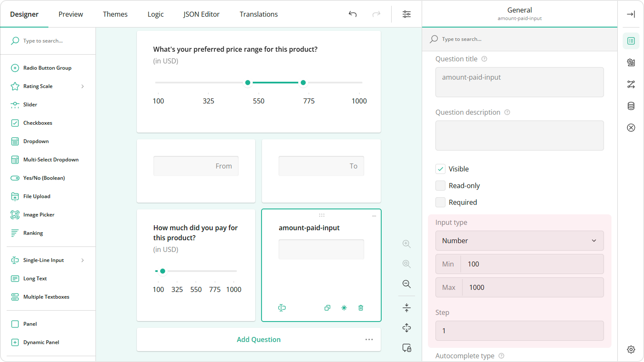Collapse the property panel with arrow icon
Image resolution: width=644 pixels, height=362 pixels.
tap(631, 14)
